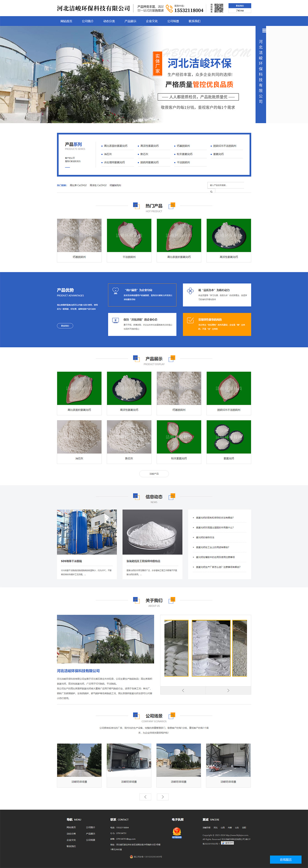Select 水处理用氢氧化钙 in product series list
The height and width of the screenshot is (868, 308).
pyautogui.click(x=114, y=162)
